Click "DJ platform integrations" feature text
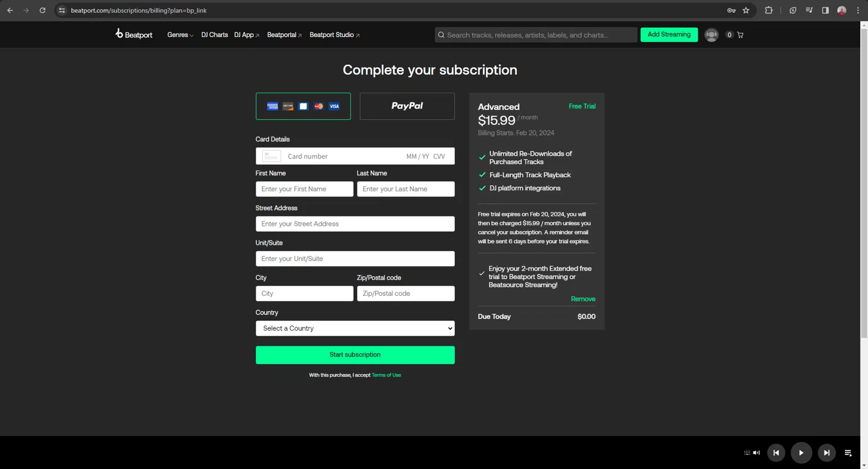This screenshot has height=469, width=868. click(525, 188)
